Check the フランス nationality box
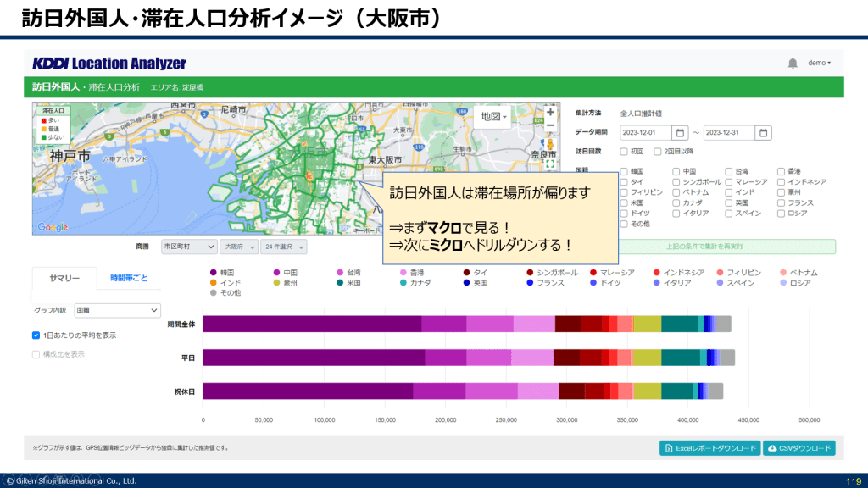Viewport: 868px width, 488px height. pyautogui.click(x=781, y=203)
